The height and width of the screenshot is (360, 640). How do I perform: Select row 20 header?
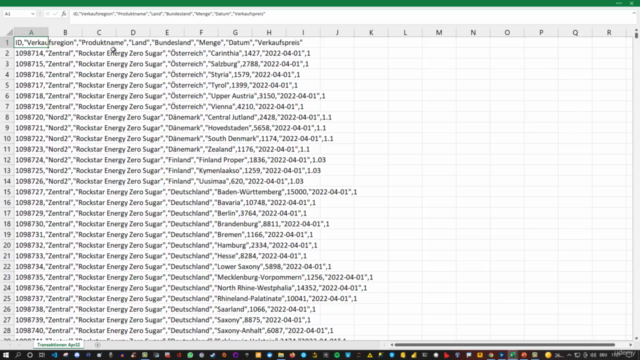pyautogui.click(x=7, y=245)
